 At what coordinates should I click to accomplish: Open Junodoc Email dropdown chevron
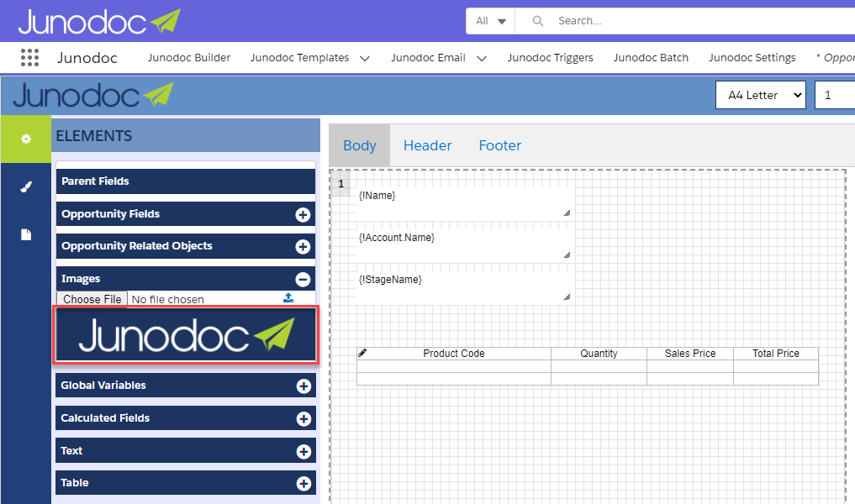coord(482,58)
